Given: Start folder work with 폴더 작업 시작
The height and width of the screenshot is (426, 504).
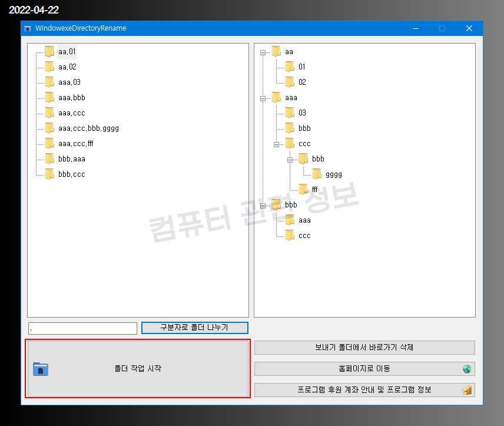Looking at the screenshot, I should coord(138,369).
